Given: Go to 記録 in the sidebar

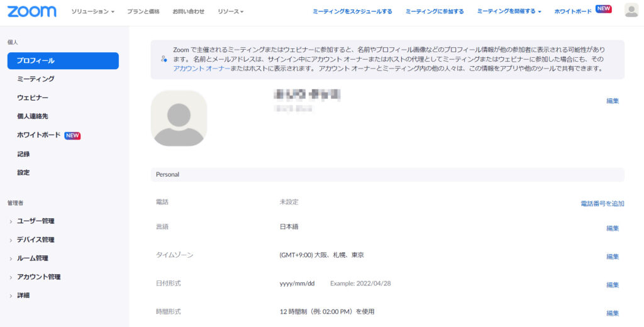Looking at the screenshot, I should pyautogui.click(x=23, y=154).
